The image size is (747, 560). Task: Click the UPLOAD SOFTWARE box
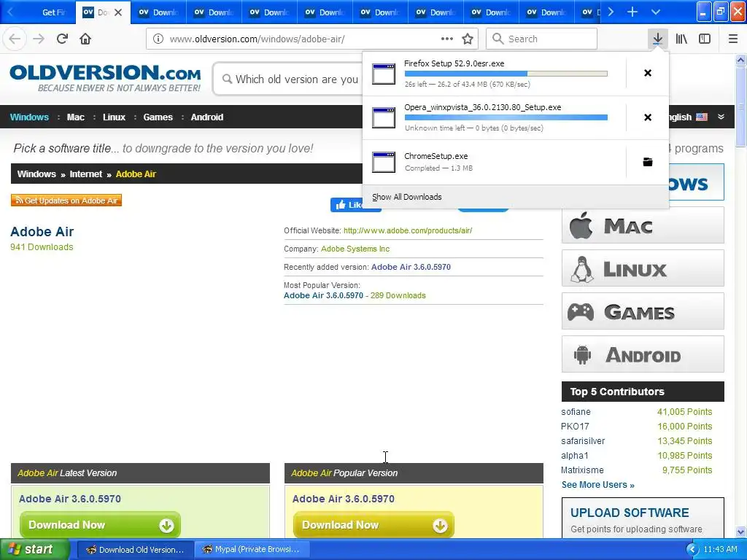point(643,518)
